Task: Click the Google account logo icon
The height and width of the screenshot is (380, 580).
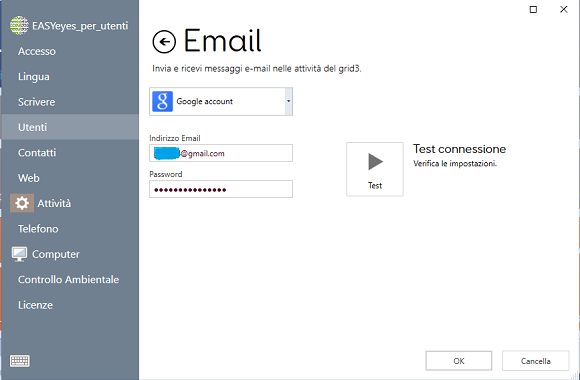Action: (x=162, y=101)
